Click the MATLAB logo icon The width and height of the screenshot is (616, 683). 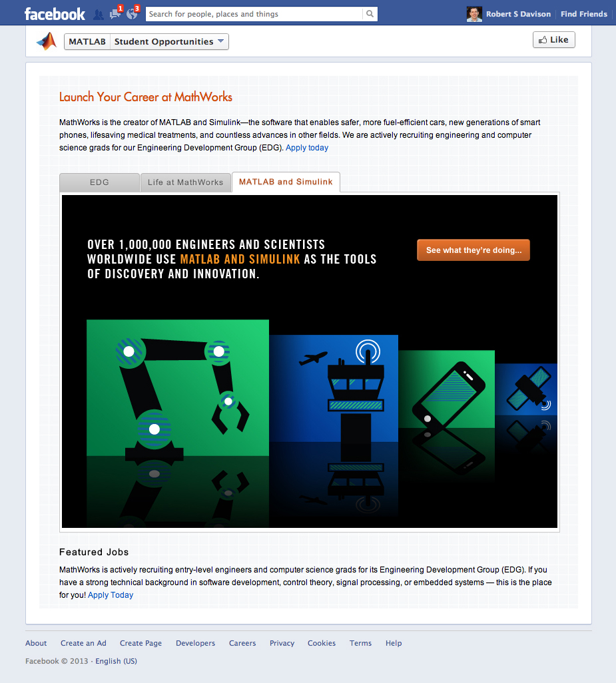47,41
